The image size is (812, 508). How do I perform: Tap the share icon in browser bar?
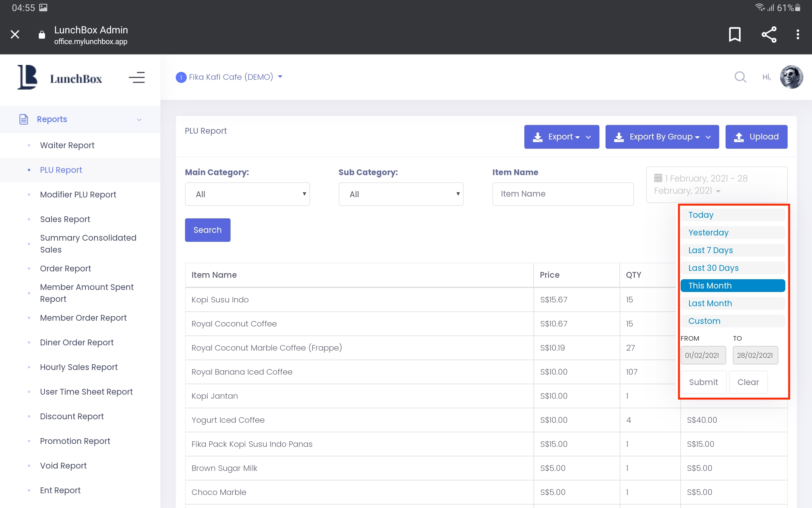pyautogui.click(x=769, y=34)
